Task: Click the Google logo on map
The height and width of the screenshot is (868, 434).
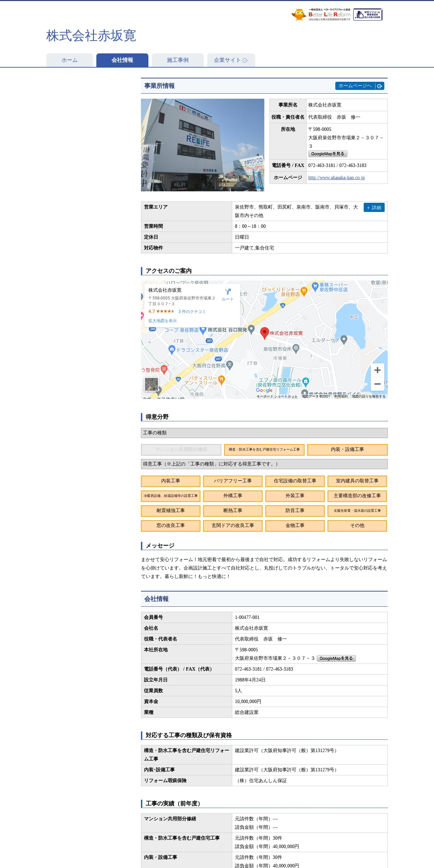Action: (x=264, y=390)
